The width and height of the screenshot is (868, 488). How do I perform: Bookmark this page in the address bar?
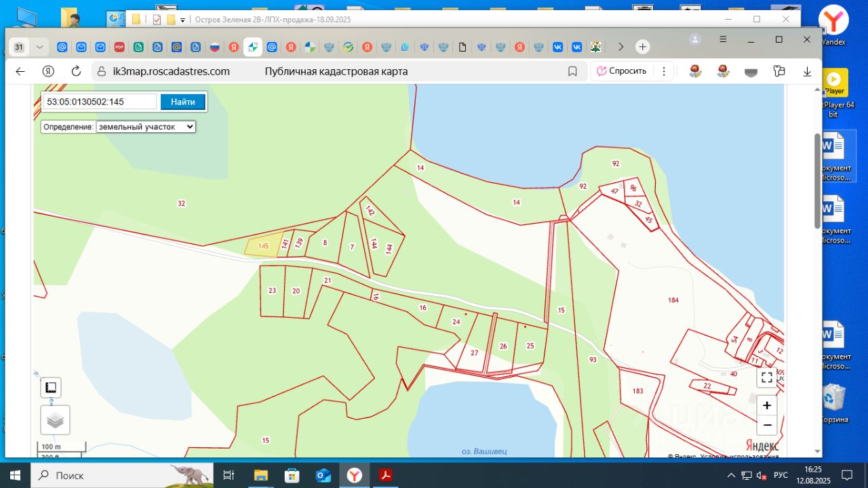tap(572, 71)
